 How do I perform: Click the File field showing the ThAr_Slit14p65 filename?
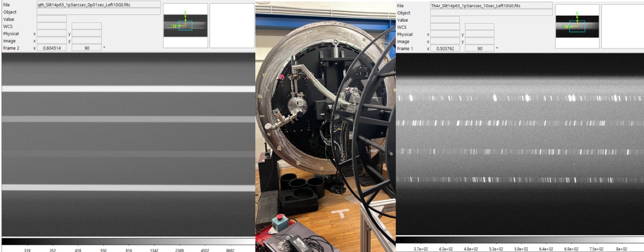pos(491,5)
